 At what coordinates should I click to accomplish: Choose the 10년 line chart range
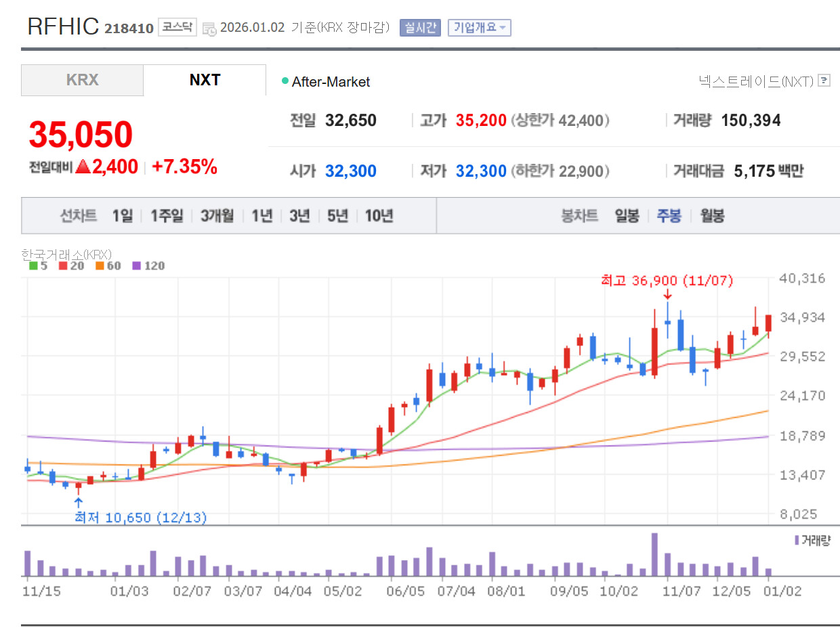[379, 216]
